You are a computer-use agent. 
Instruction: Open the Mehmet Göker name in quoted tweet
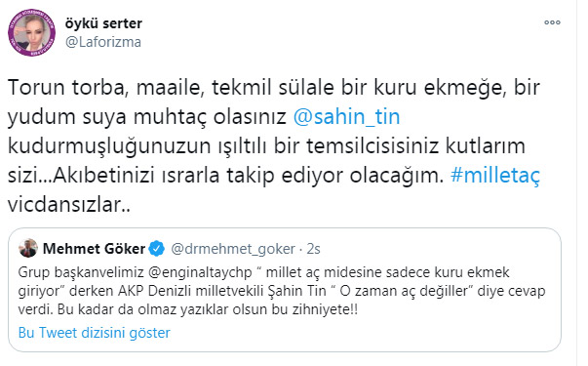94,249
